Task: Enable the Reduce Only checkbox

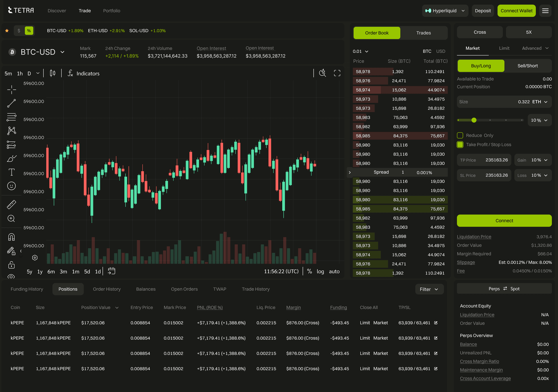Action: point(460,135)
